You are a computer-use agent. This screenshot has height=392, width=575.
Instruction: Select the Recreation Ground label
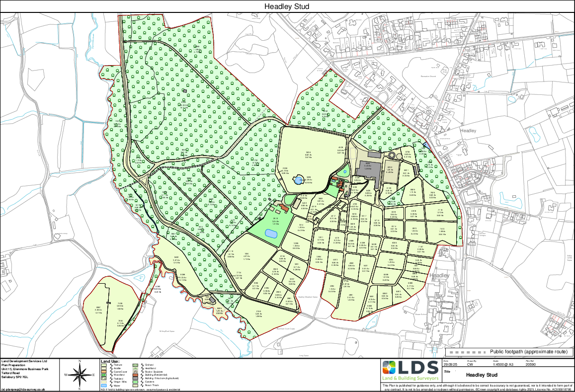[428, 77]
